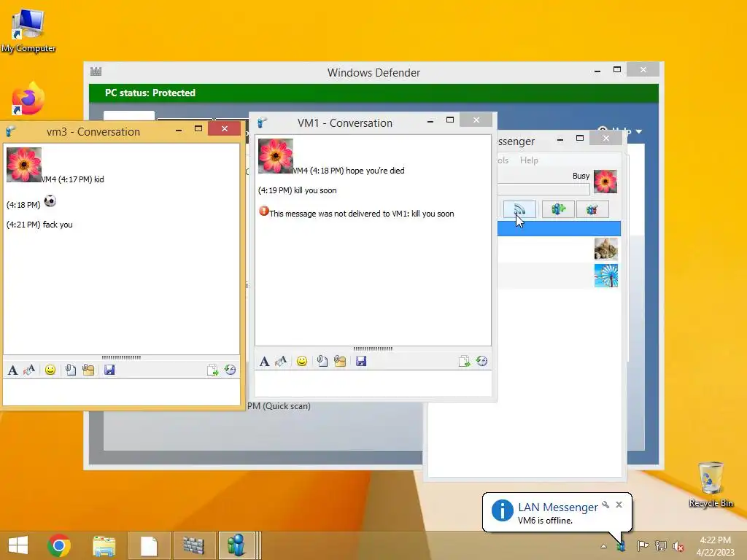The height and width of the screenshot is (560, 747).
Task: Open the Help menu in LAN Messenger
Action: 529,160
